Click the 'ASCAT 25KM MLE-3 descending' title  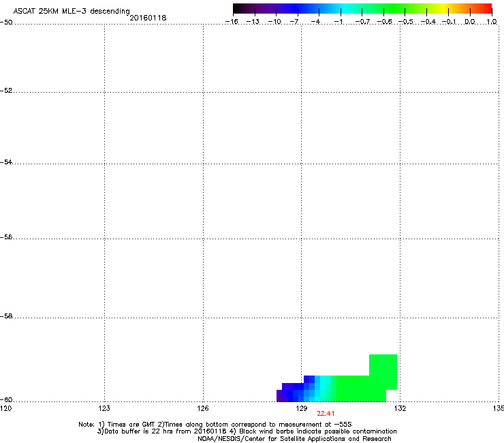[72, 11]
